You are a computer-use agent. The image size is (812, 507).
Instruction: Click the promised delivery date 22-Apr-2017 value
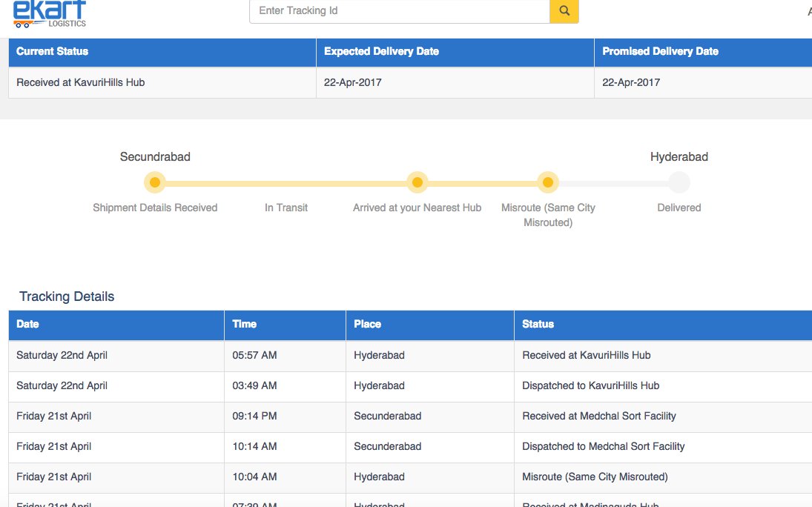tap(631, 83)
